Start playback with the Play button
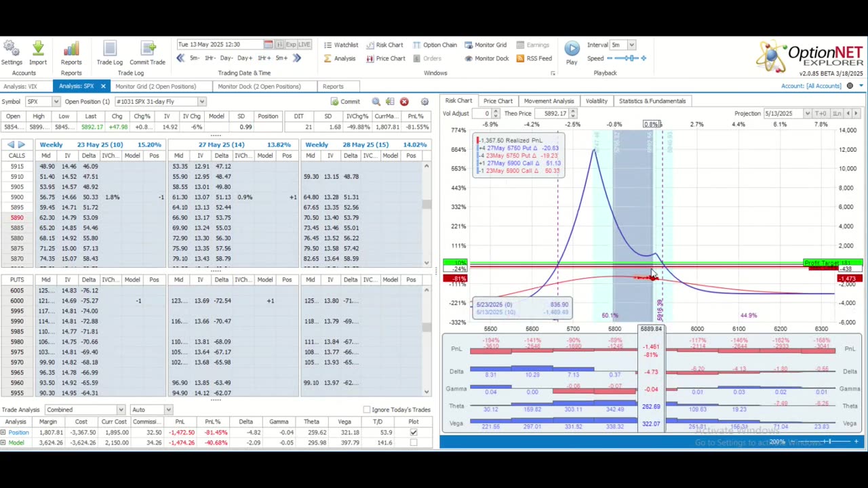Viewport: 868px width, 488px height. pos(572,49)
